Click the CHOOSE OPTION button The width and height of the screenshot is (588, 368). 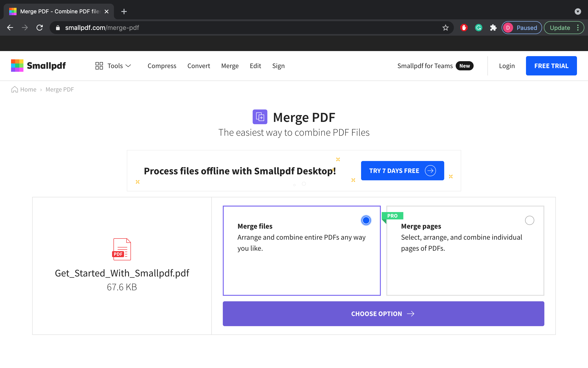pos(383,313)
